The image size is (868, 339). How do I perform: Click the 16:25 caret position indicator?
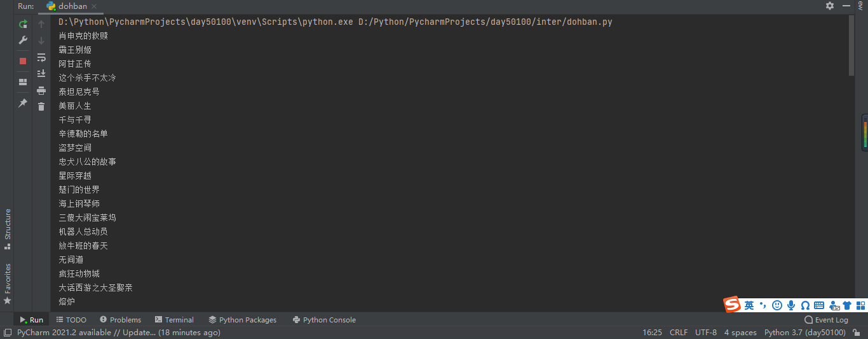coord(652,333)
